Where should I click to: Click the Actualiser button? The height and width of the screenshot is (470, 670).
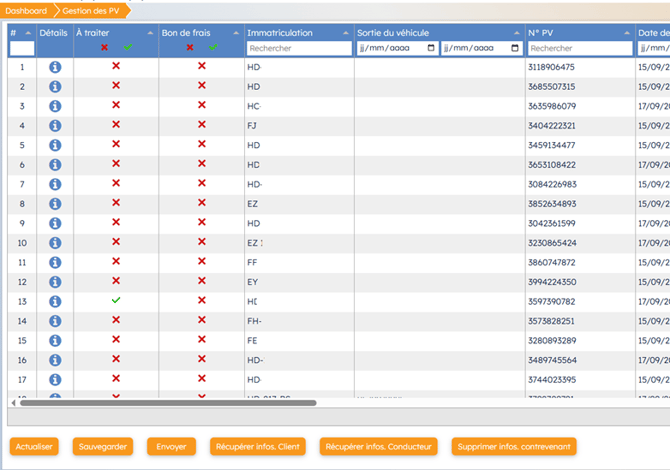34,446
